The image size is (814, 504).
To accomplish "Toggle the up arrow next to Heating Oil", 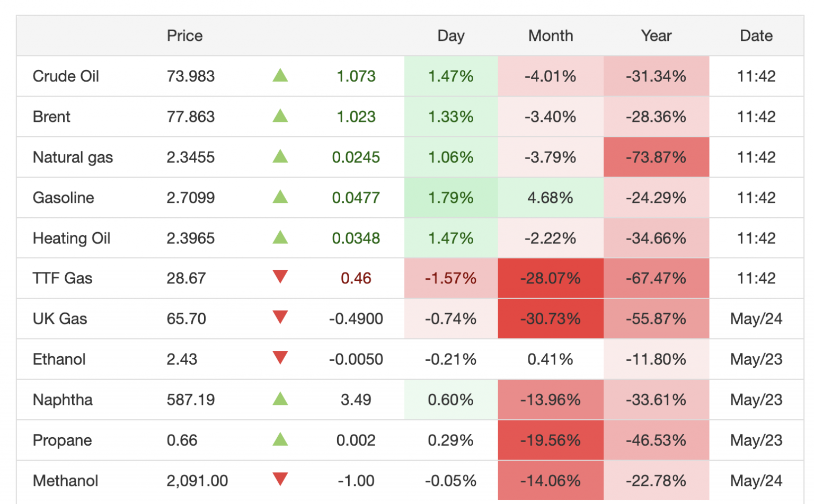I will pyautogui.click(x=281, y=237).
